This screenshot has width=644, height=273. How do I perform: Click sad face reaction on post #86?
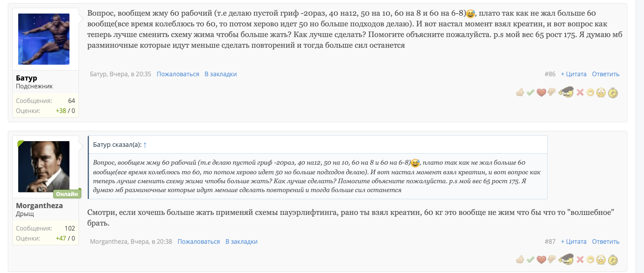pos(601,93)
